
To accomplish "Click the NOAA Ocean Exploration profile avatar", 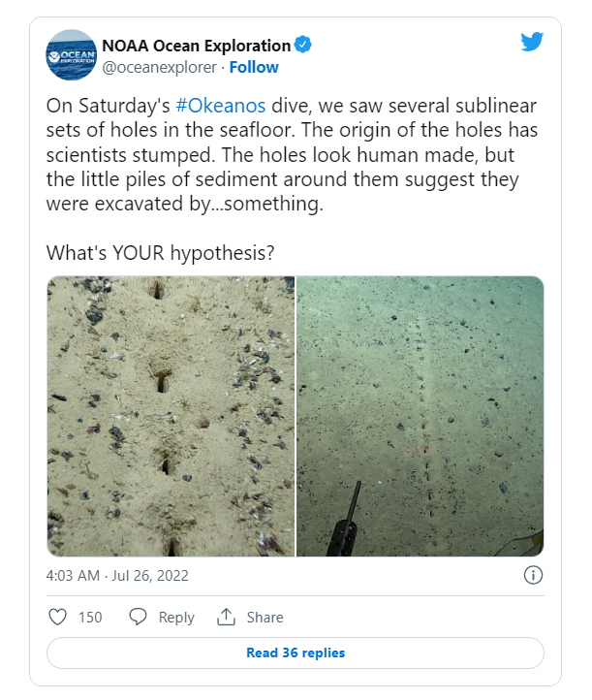I will (72, 55).
